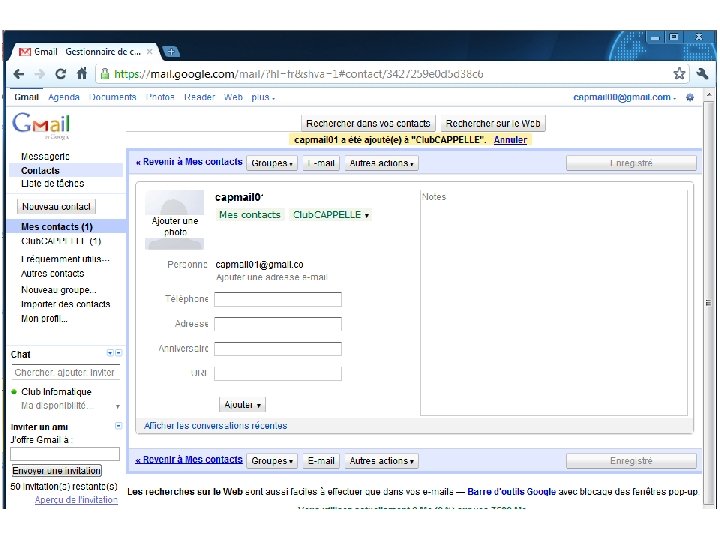The width and height of the screenshot is (720, 540).
Task: Open Autres contacts list
Action: click(52, 274)
